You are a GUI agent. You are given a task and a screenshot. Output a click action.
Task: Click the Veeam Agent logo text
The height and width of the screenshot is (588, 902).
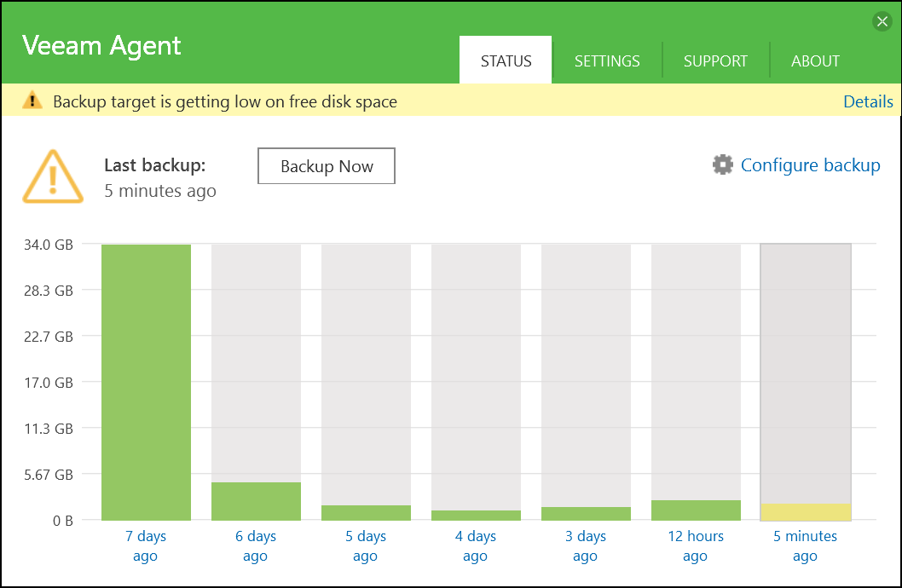pyautogui.click(x=101, y=46)
